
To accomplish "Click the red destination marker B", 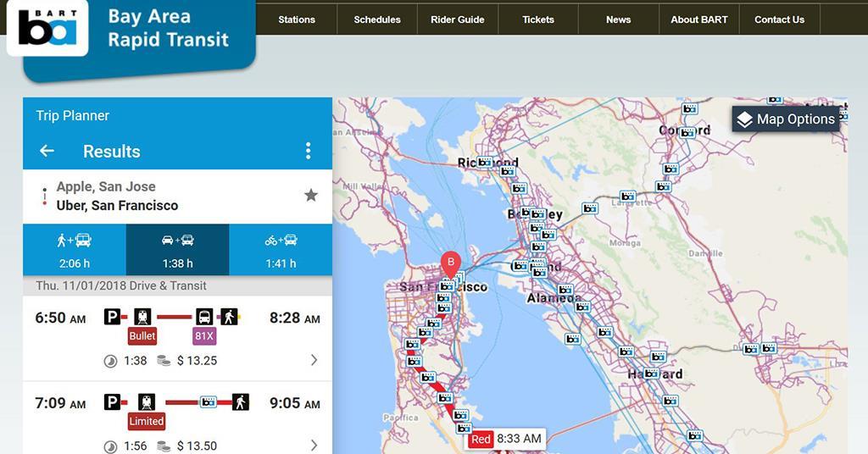I will point(451,265).
